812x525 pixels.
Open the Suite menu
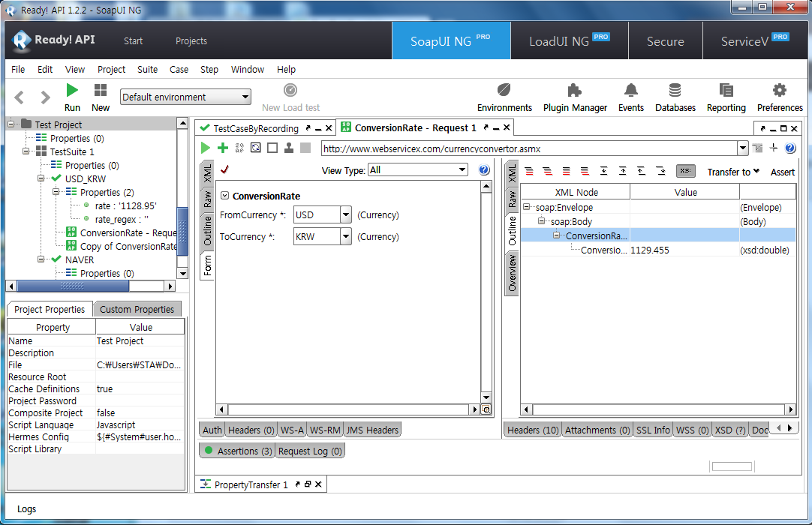point(147,69)
